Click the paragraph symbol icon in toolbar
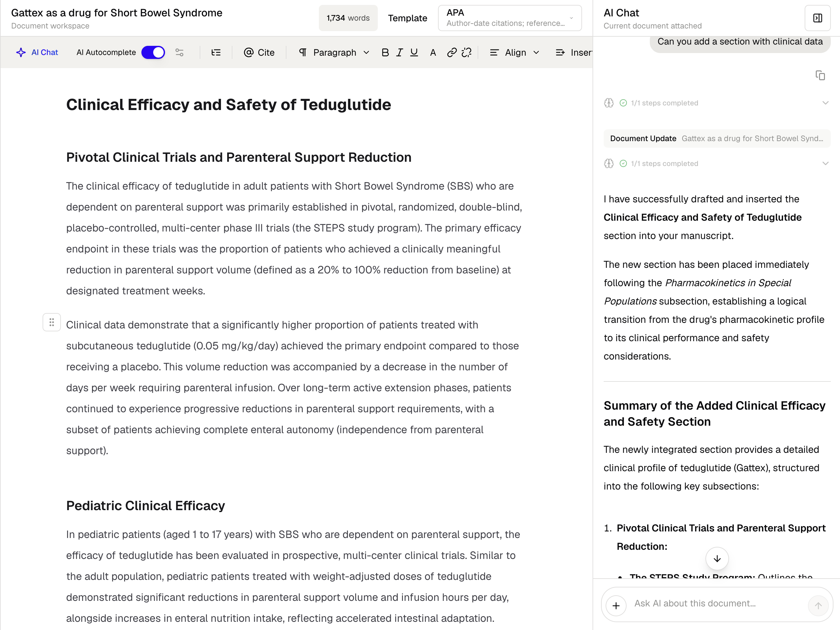This screenshot has width=840, height=630. [303, 52]
